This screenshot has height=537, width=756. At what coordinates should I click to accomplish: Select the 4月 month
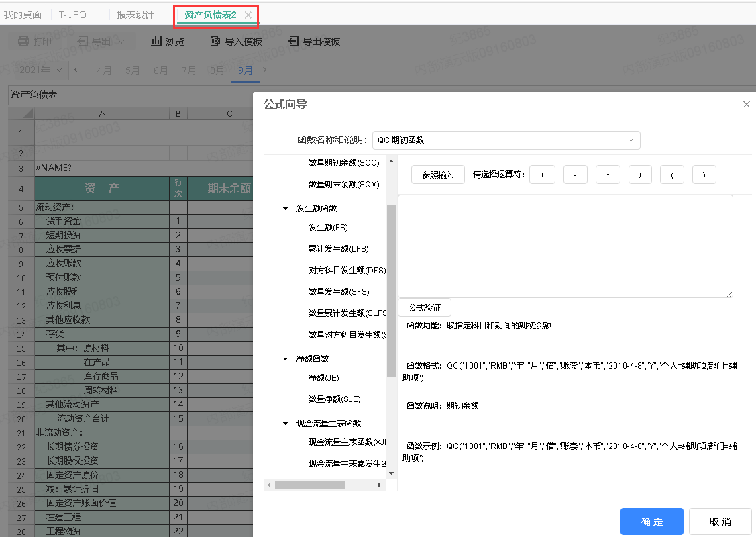point(104,70)
